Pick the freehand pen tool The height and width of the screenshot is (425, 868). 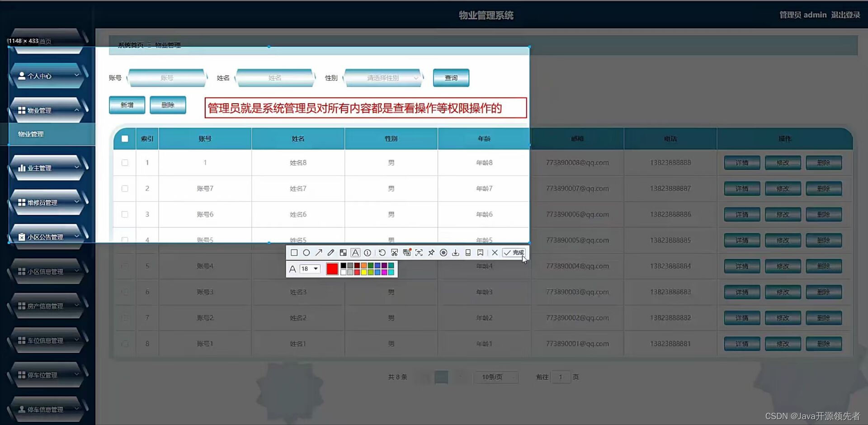tap(330, 252)
